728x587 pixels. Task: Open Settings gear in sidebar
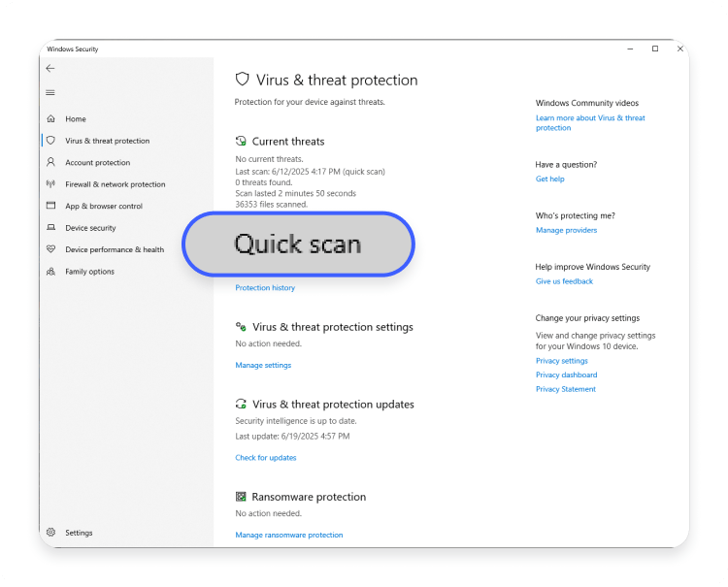click(51, 533)
